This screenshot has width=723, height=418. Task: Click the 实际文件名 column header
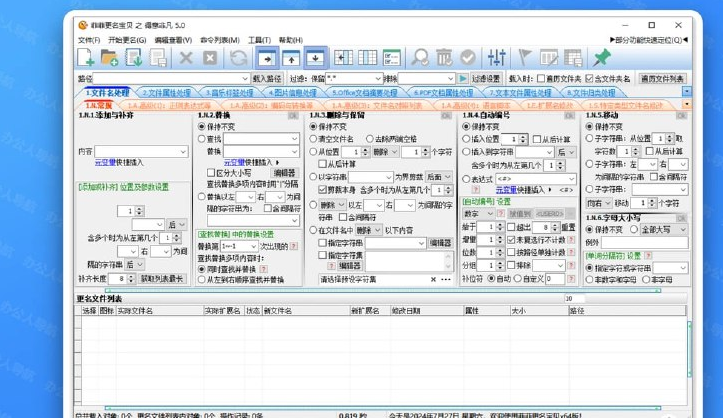click(160, 311)
